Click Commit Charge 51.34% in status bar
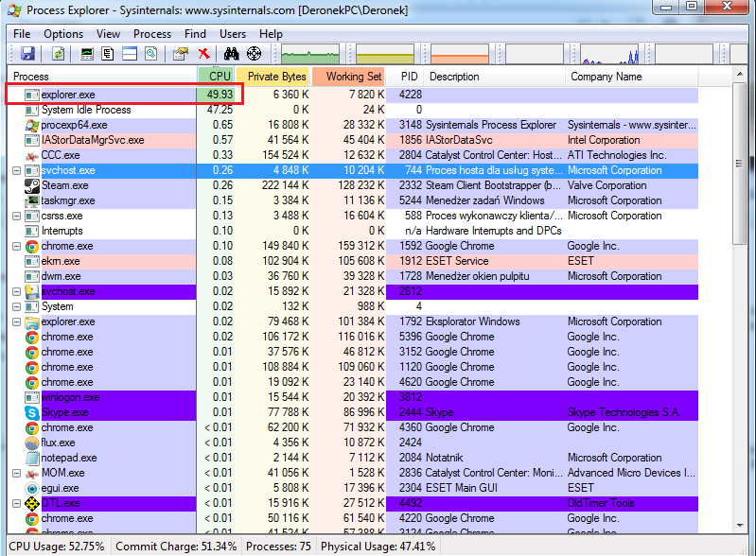756x556 pixels. 176,547
